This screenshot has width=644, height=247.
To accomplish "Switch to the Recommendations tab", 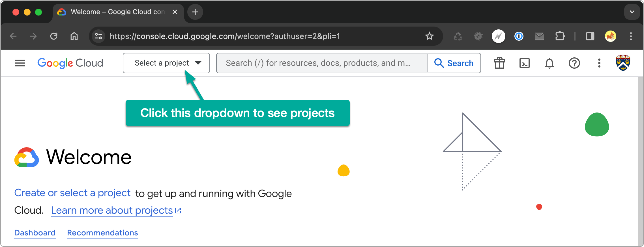I will (102, 233).
